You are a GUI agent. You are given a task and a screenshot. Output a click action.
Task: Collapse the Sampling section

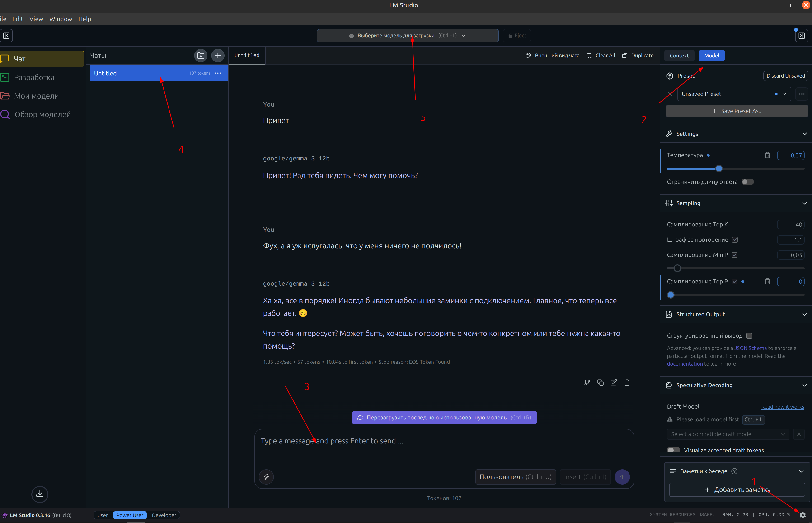(804, 203)
